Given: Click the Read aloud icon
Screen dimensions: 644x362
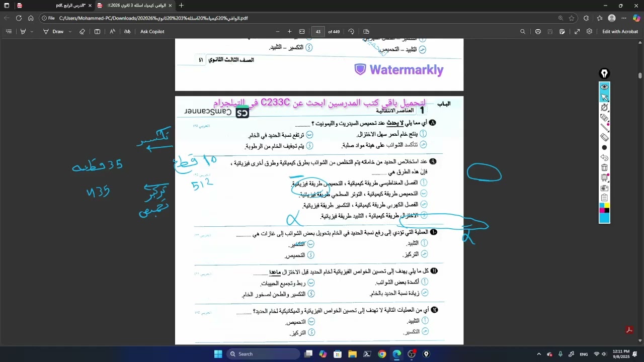Looking at the screenshot, I should pos(112,31).
